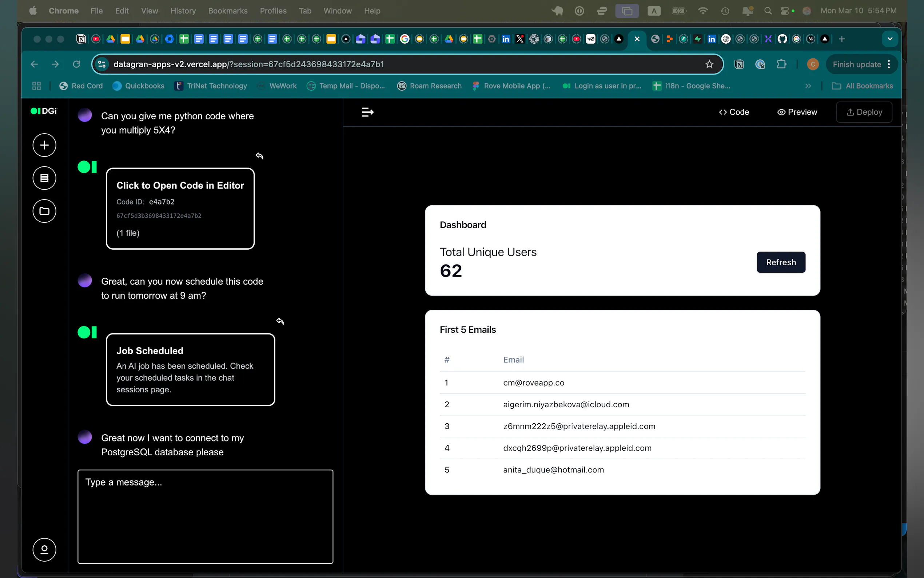Open the History menu in menu bar
Image resolution: width=924 pixels, height=578 pixels.
pos(183,11)
